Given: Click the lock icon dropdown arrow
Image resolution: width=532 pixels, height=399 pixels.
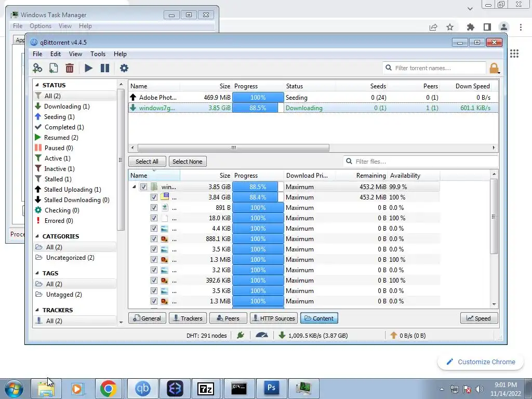Looking at the screenshot, I should click(x=499, y=72).
